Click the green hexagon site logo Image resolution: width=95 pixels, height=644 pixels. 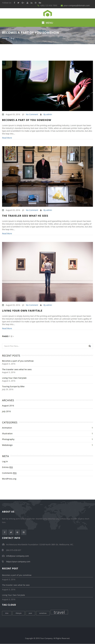tap(48, 13)
